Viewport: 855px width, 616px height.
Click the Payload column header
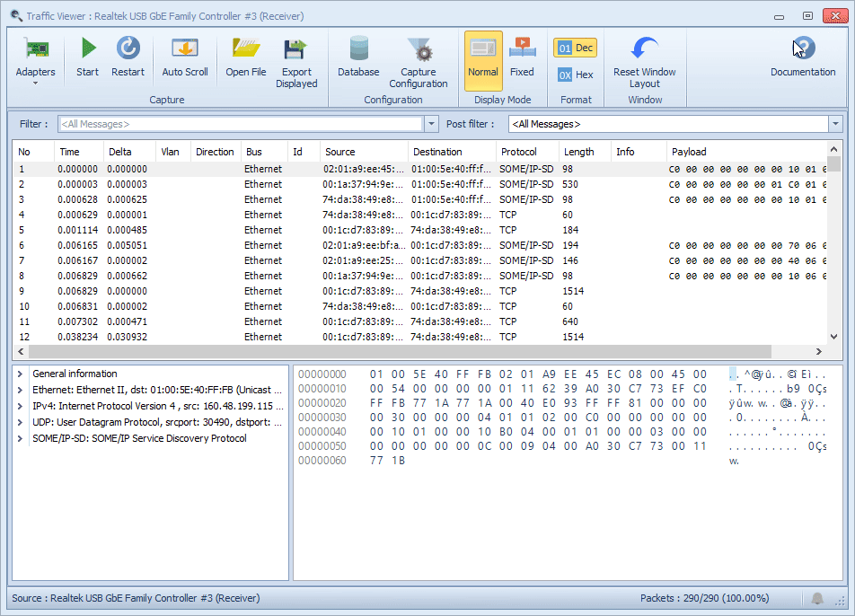[746, 152]
